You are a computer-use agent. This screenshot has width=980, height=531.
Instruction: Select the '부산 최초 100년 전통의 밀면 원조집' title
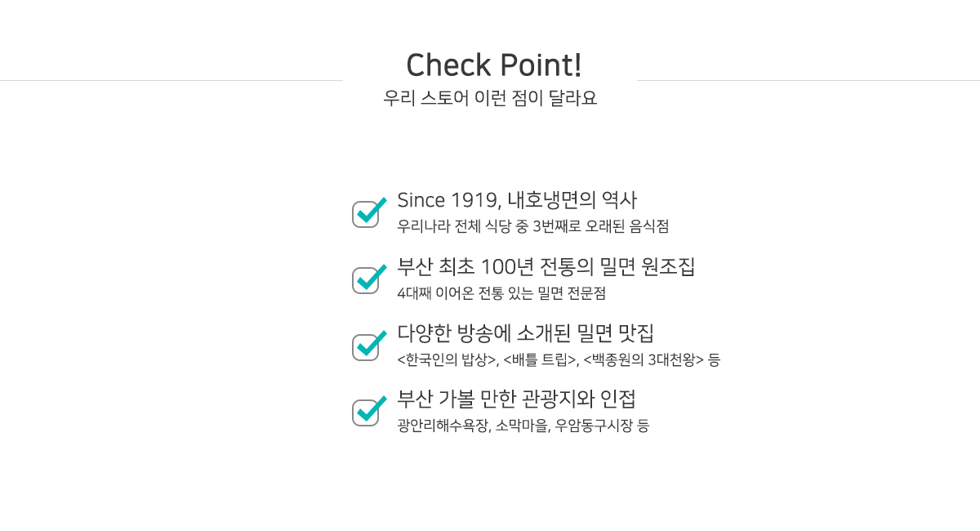pyautogui.click(x=546, y=267)
